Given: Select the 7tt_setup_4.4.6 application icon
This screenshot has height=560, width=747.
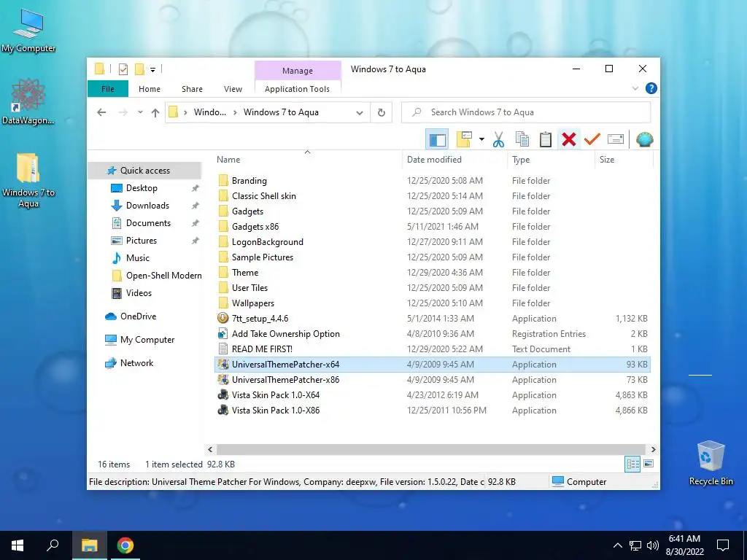Looking at the screenshot, I should (x=223, y=318).
